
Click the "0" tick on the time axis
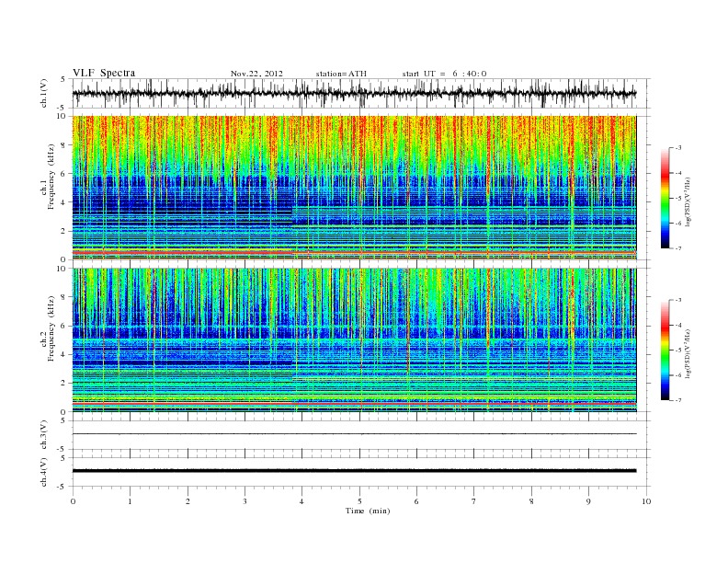[x=73, y=501]
